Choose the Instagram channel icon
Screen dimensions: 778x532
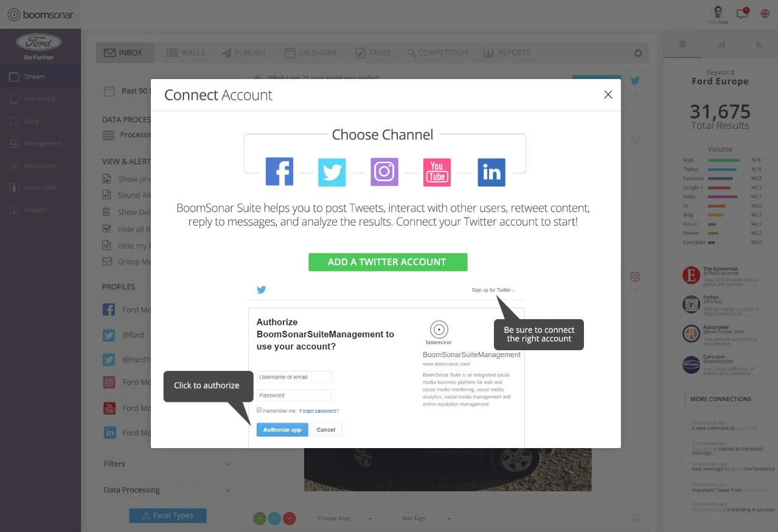(384, 171)
